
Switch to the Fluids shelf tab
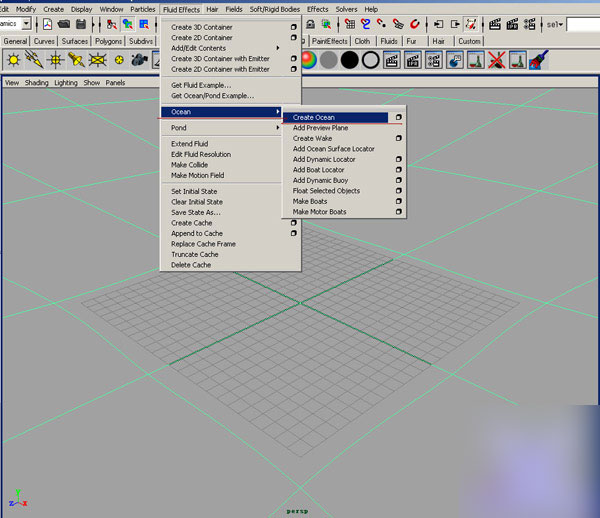pos(389,41)
